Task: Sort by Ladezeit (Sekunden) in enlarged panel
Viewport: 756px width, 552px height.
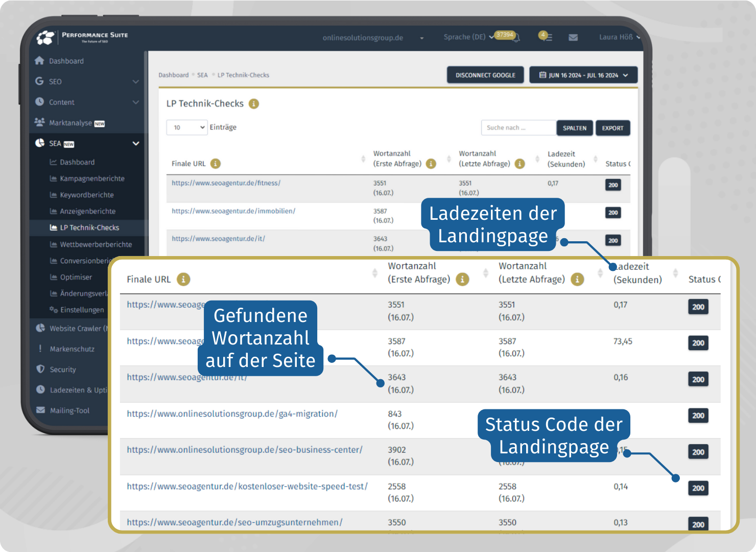Action: 675,273
